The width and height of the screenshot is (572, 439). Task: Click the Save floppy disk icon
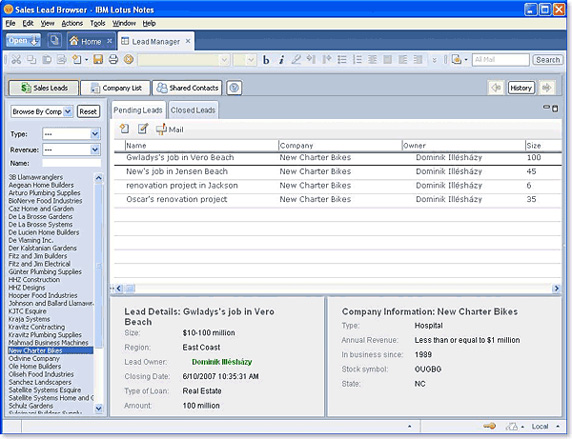[x=98, y=59]
